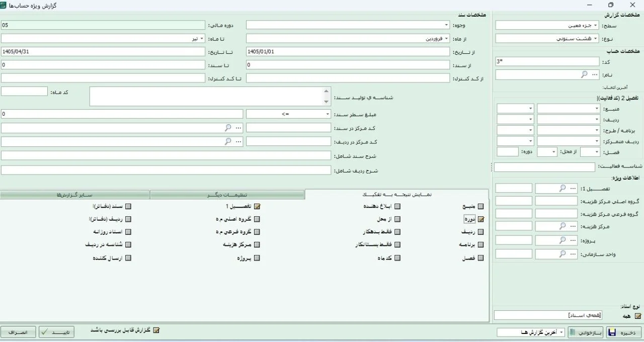The height and width of the screenshot is (342, 644).
Task: Click the کد field containing 3*
Action: coord(547,61)
